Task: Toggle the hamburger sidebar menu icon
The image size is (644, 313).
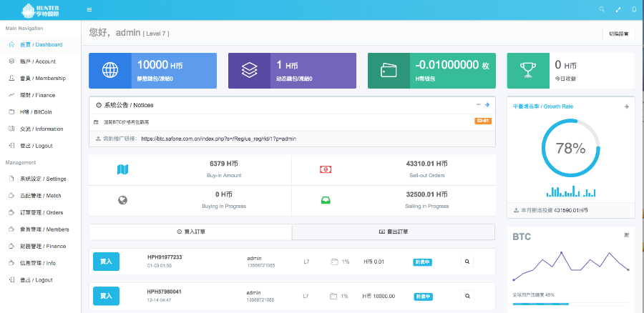Action: click(89, 9)
